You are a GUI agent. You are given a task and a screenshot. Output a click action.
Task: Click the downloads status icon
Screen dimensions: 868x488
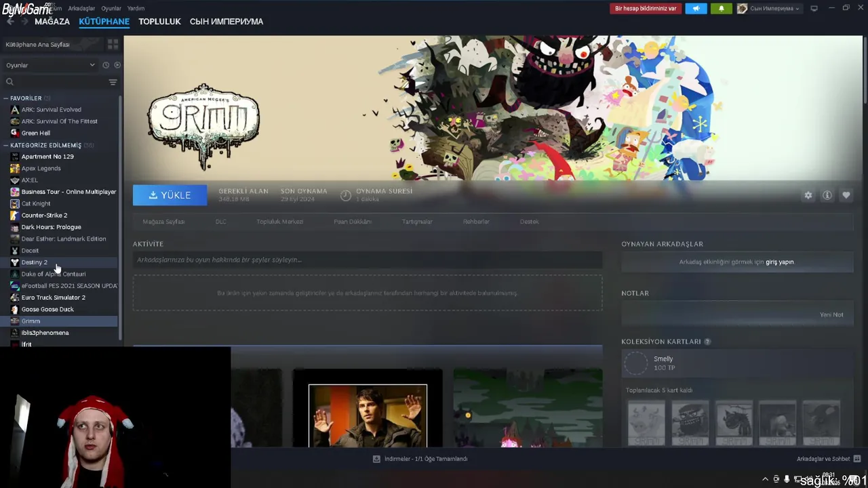point(376,459)
